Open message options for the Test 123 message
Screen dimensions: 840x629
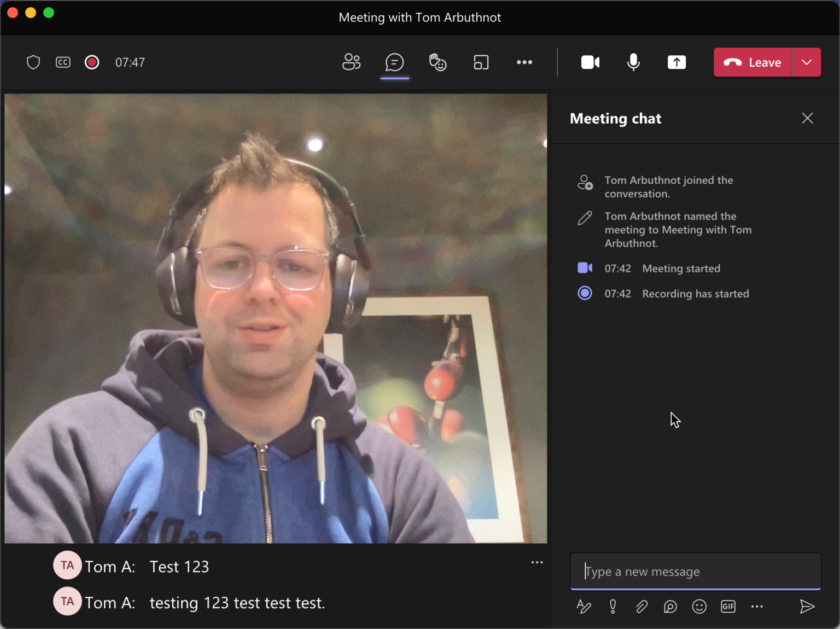[x=537, y=562]
